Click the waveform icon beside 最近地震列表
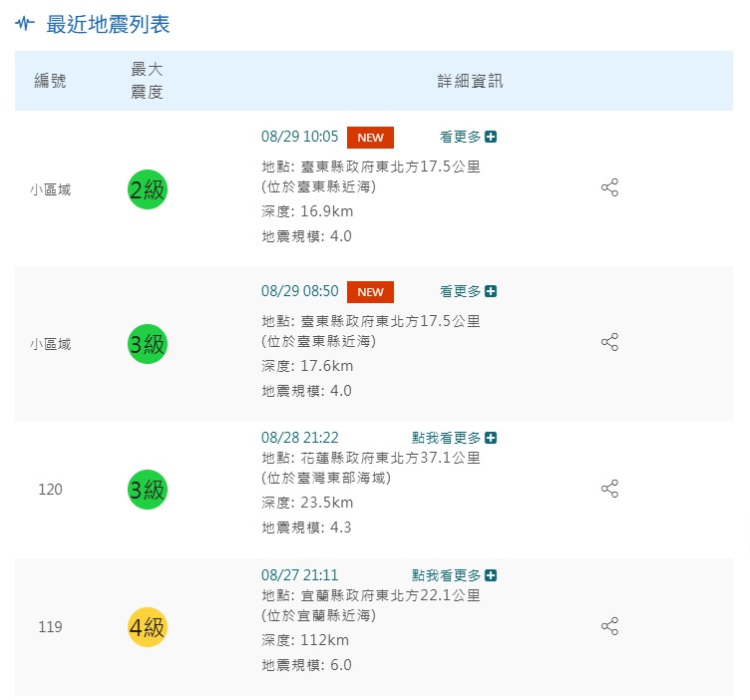This screenshot has width=750, height=700. point(25,24)
